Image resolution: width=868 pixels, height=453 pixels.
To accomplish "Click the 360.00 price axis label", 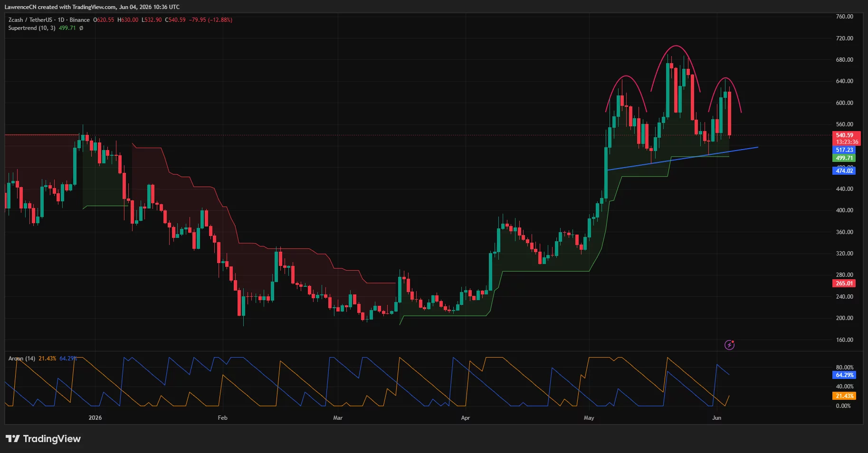I will pyautogui.click(x=844, y=232).
